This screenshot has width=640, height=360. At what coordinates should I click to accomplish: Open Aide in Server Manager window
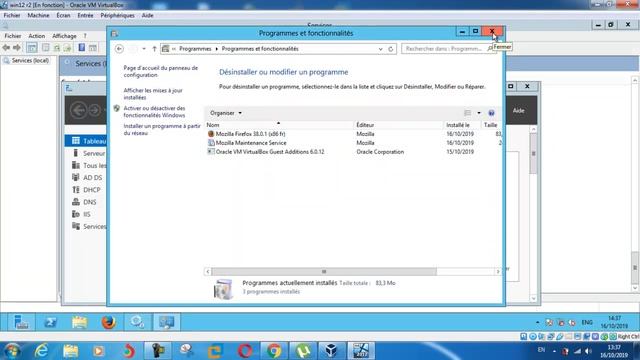(x=518, y=111)
